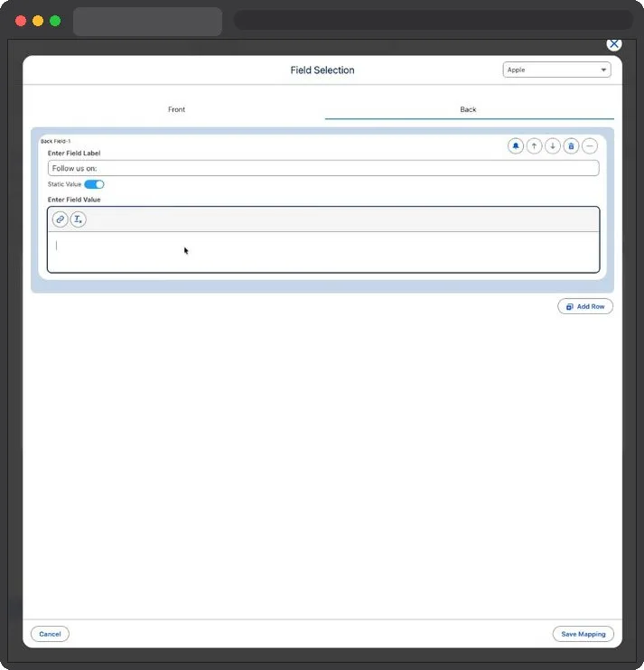Screen dimensions: 644x670
Task: Move Back Field-1 down with arrow icon
Action: tap(553, 146)
